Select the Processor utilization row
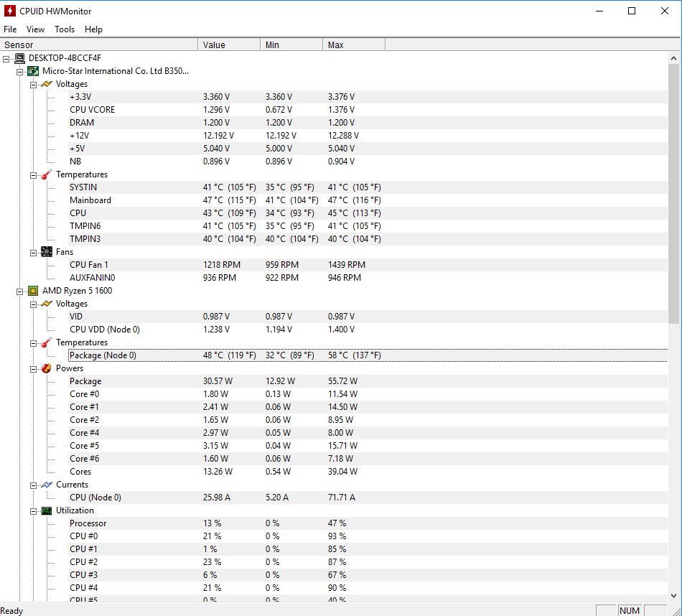 [368, 523]
